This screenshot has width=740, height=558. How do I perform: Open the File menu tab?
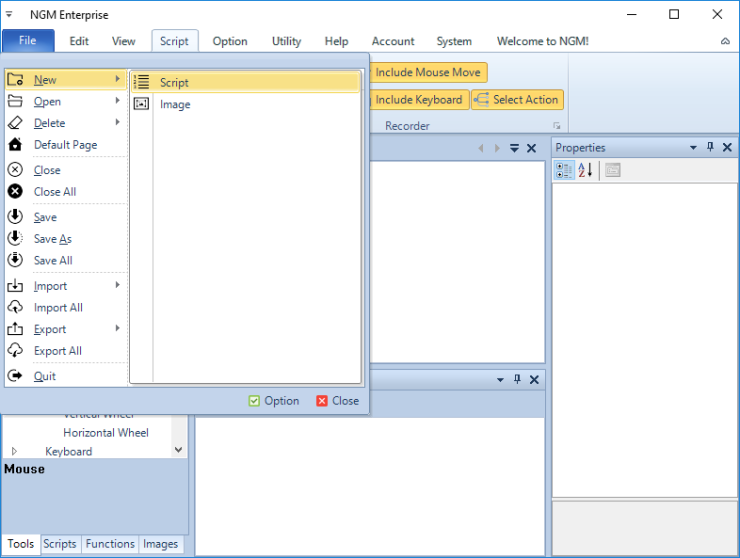pyautogui.click(x=28, y=41)
